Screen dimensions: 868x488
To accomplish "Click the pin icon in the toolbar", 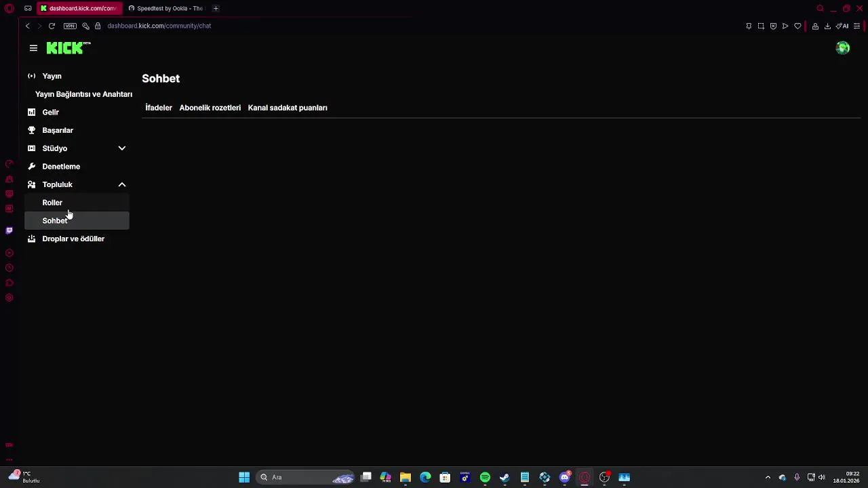I will [x=749, y=26].
